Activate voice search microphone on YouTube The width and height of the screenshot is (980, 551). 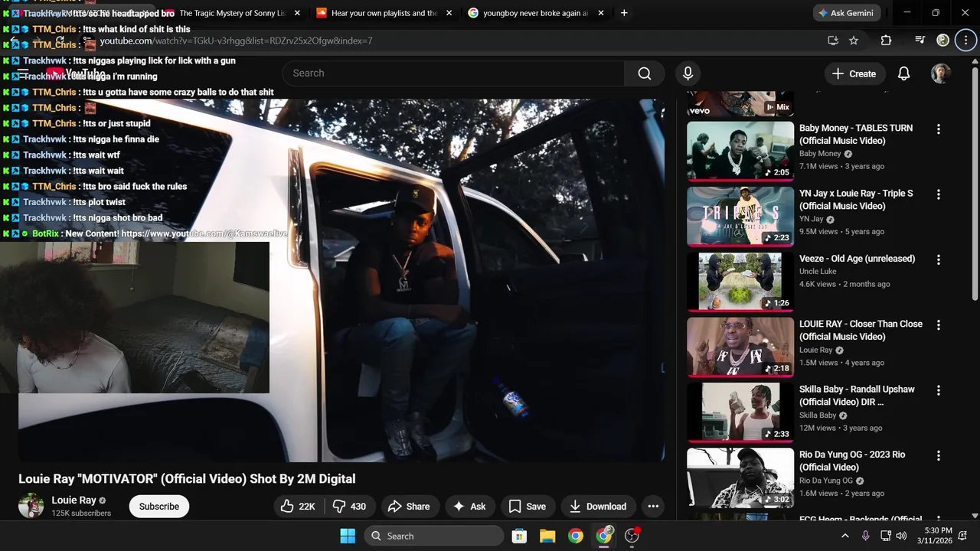point(688,73)
